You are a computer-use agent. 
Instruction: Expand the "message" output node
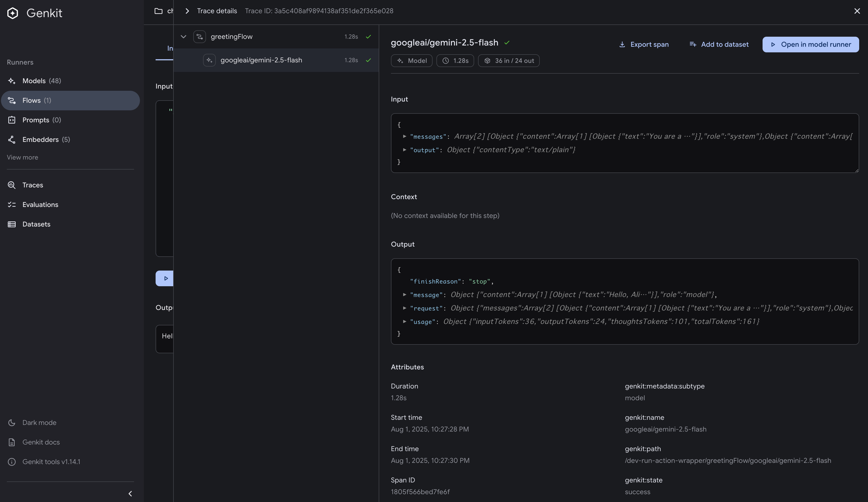(405, 295)
